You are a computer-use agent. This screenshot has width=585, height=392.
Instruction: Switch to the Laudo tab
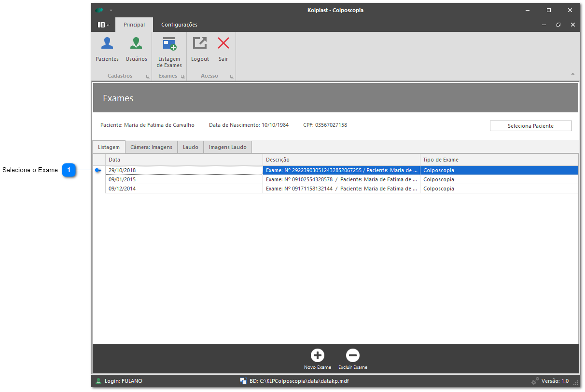click(x=190, y=147)
